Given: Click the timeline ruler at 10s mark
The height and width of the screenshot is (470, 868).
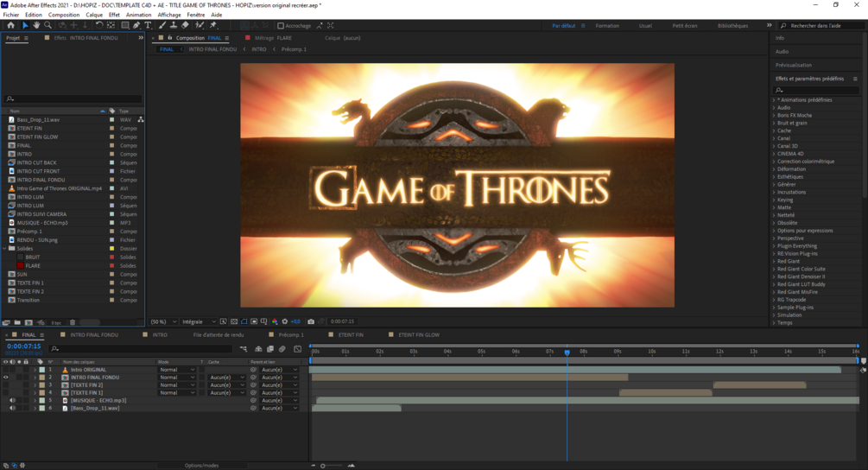Looking at the screenshot, I should click(x=651, y=352).
